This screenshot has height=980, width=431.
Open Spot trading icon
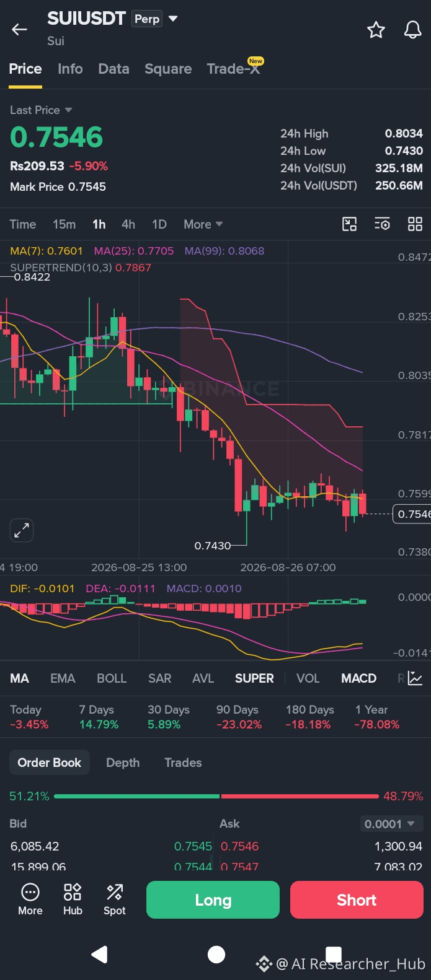click(115, 899)
